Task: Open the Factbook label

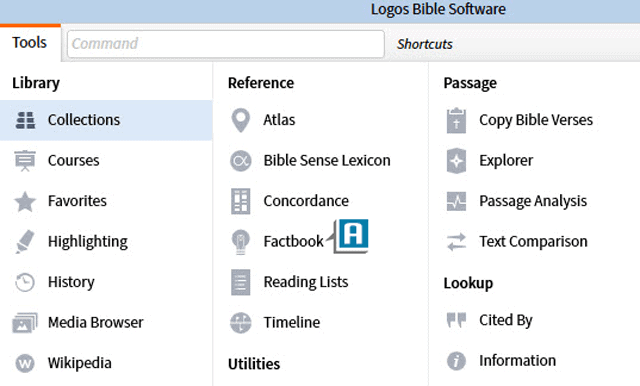Action: point(293,242)
